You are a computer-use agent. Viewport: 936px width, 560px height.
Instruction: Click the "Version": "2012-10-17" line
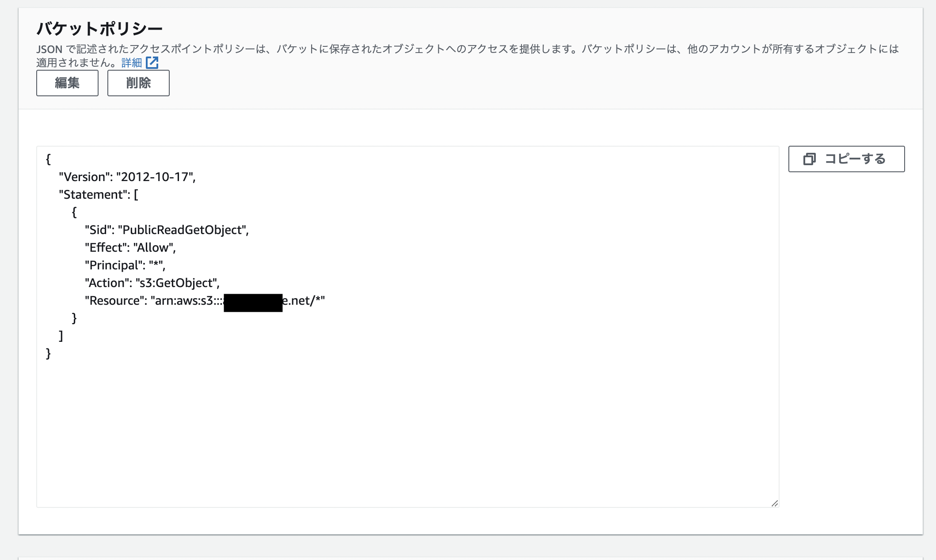pyautogui.click(x=128, y=177)
